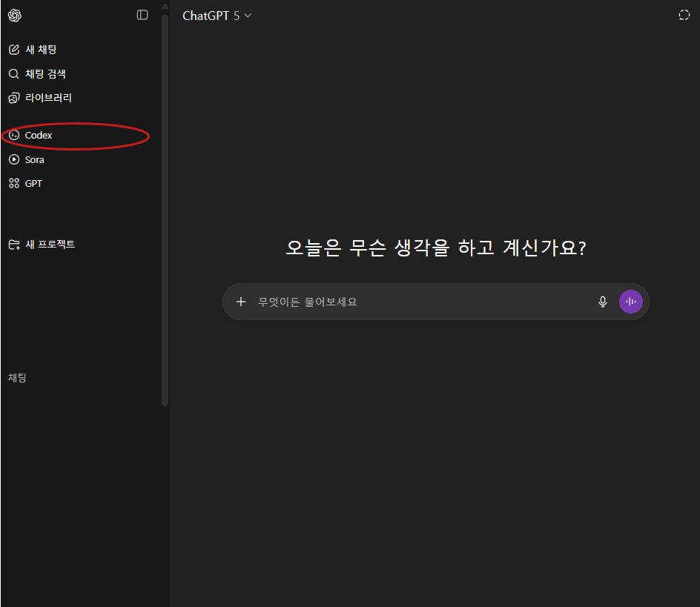The width and height of the screenshot is (700, 607).
Task: Select the Codex label in the sidebar
Action: (39, 136)
